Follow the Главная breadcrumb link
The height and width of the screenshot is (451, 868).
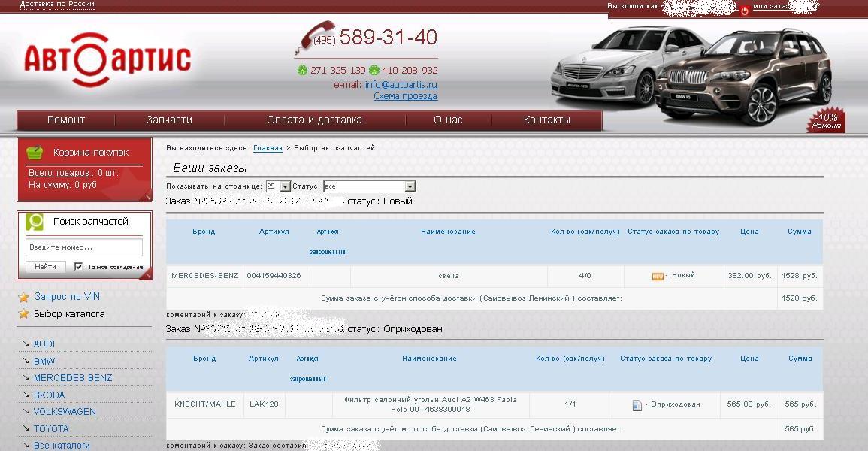[268, 148]
